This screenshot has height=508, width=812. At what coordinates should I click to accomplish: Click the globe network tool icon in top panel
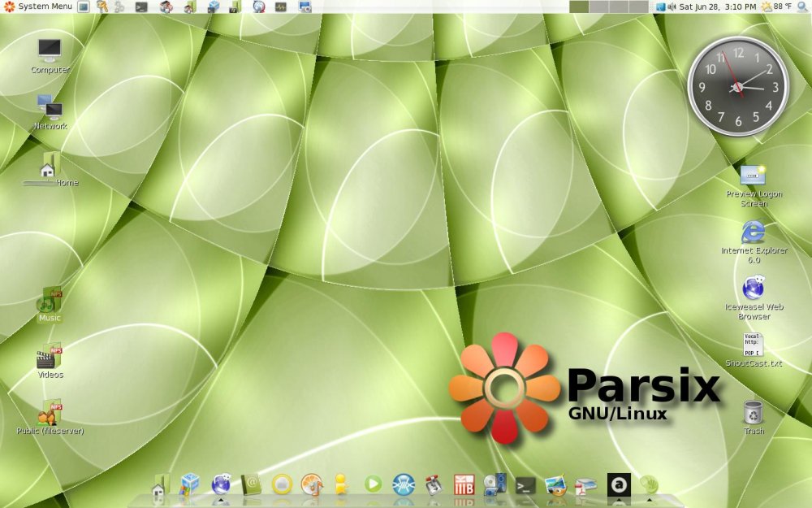click(x=259, y=7)
